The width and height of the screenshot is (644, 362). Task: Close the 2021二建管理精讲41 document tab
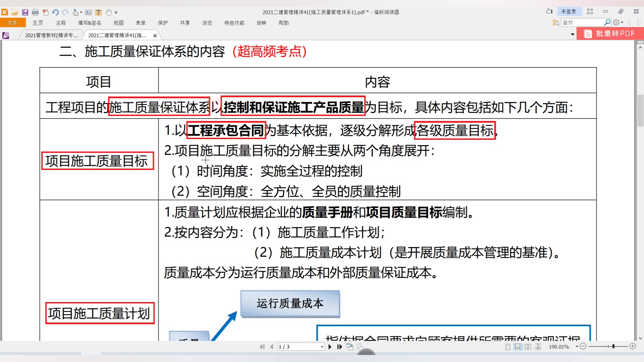coord(155,36)
